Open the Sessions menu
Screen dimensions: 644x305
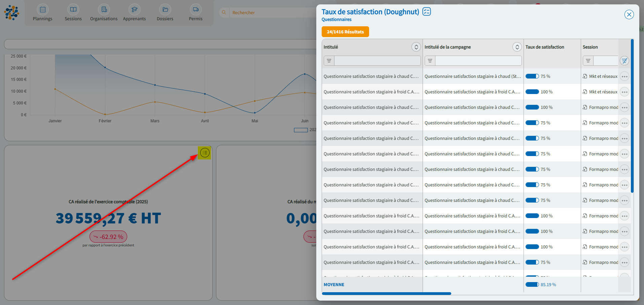73,13
